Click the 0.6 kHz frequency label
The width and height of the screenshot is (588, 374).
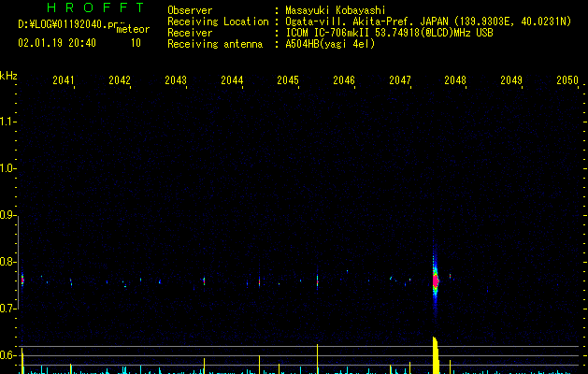(7, 355)
